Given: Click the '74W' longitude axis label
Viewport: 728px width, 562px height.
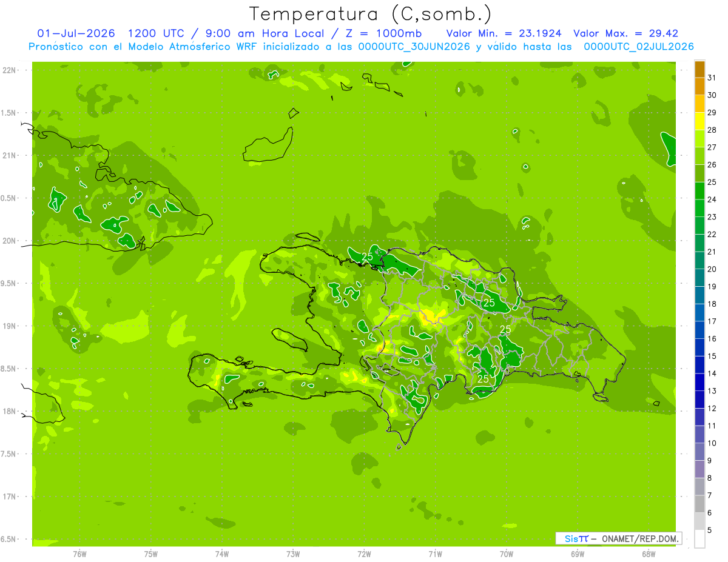Looking at the screenshot, I should [222, 554].
